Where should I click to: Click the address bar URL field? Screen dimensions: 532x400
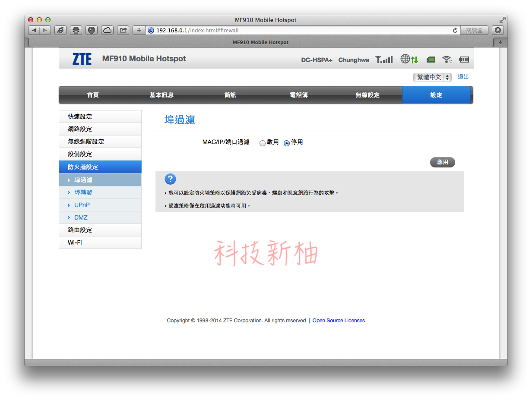[x=302, y=30]
